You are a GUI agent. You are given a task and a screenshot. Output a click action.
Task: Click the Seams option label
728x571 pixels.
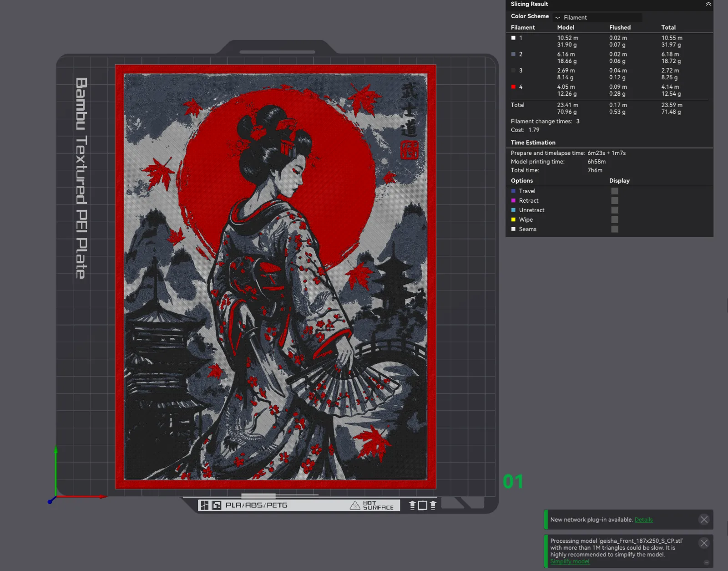pos(527,229)
